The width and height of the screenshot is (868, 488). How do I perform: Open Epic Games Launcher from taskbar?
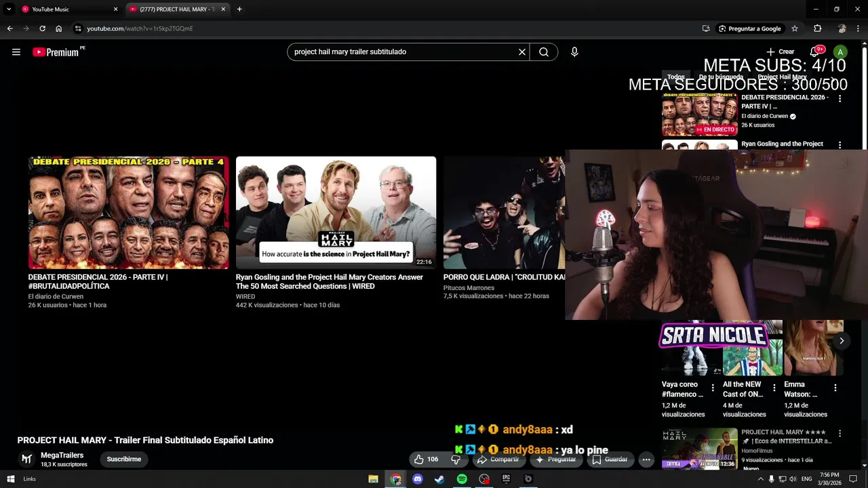[506, 479]
